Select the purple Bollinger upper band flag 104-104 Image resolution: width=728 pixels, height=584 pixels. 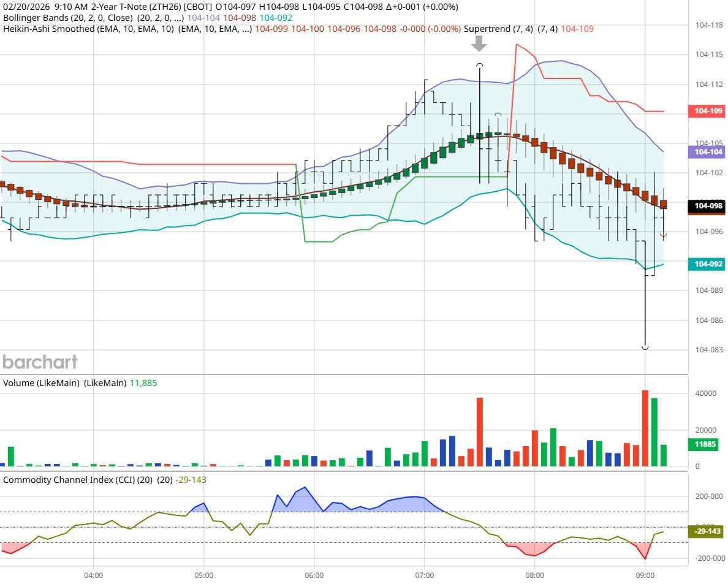pyautogui.click(x=707, y=151)
